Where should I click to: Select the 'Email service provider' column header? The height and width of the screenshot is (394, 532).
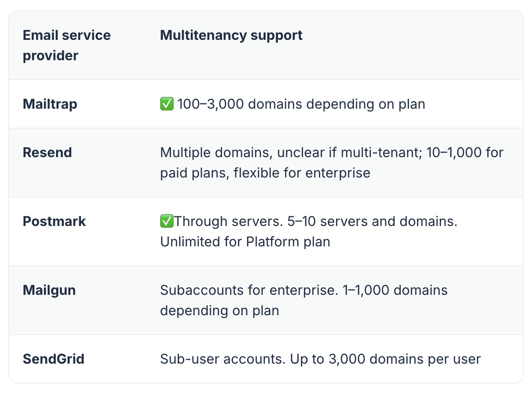coord(67,45)
